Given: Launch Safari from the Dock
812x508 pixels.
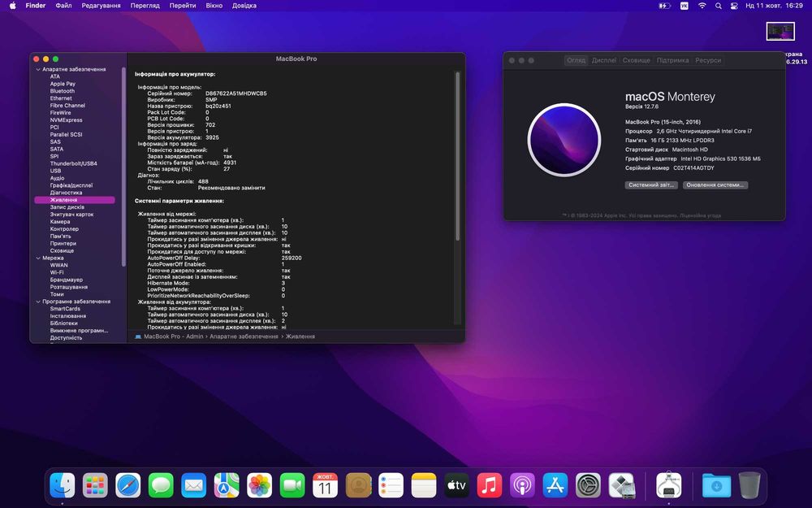Looking at the screenshot, I should [x=128, y=486].
